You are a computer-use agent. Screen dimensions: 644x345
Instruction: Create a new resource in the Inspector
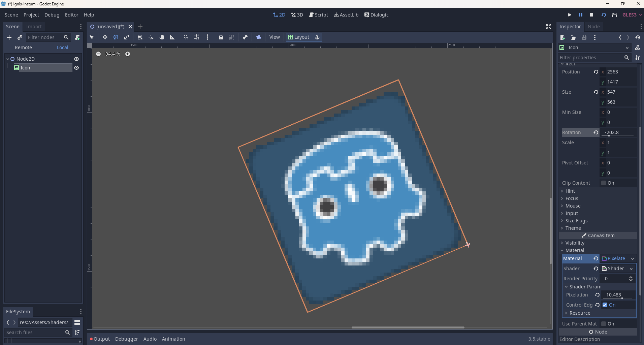(562, 37)
